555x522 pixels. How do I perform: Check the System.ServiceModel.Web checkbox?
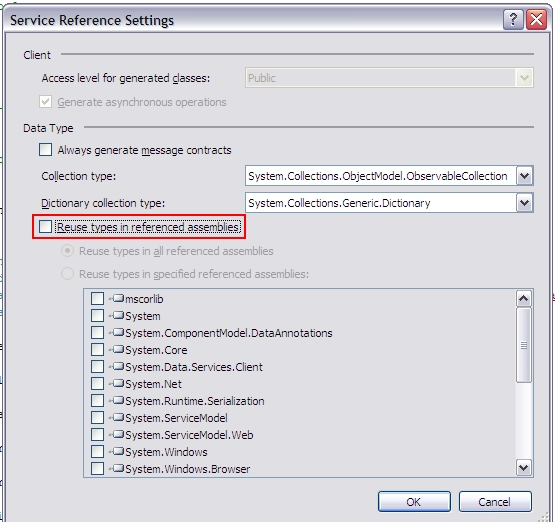point(97,434)
